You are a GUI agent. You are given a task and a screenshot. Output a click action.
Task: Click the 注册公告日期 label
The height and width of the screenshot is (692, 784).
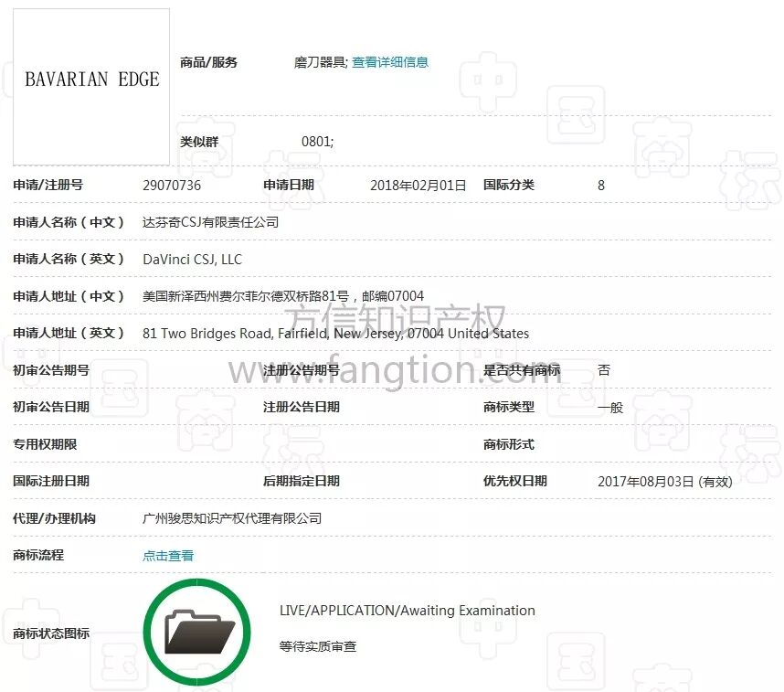pyautogui.click(x=302, y=407)
